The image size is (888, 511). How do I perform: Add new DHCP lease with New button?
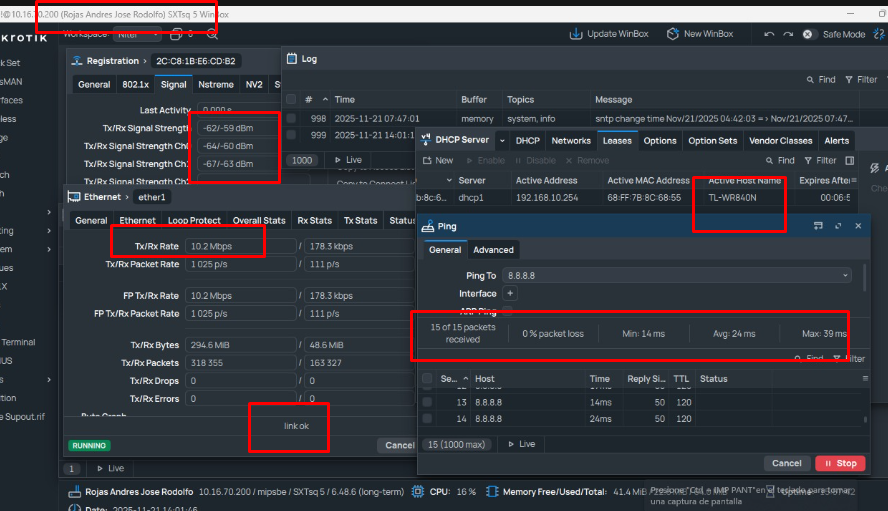438,160
